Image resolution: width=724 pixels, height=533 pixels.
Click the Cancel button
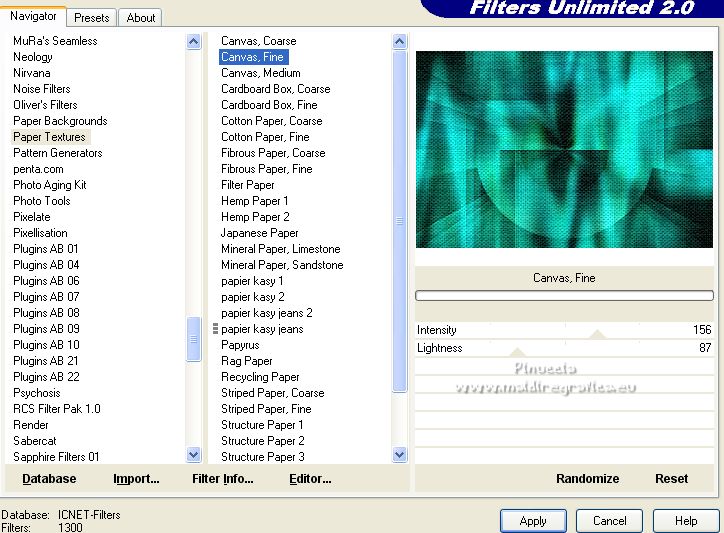(609, 521)
